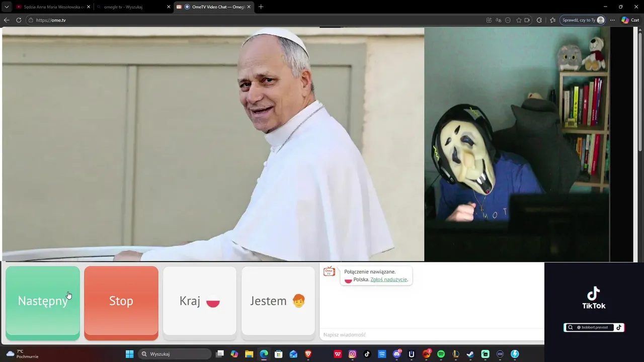Open the TikTok taskbar icon
Viewport: 644px width, 362px height.
(367, 354)
